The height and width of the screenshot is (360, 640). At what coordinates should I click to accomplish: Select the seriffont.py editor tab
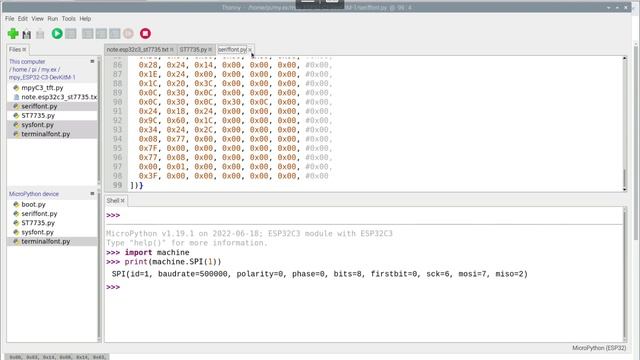[232, 49]
